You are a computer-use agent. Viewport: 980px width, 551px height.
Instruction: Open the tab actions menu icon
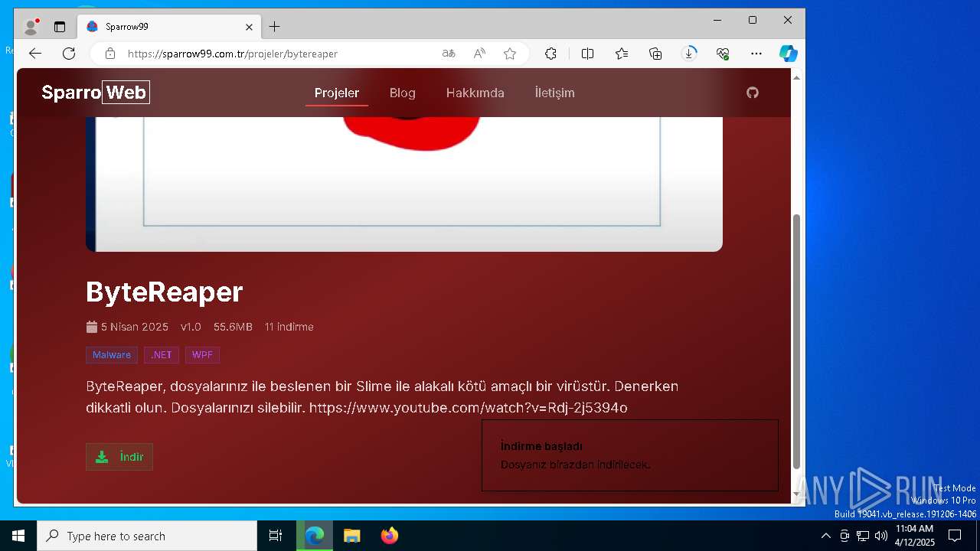(60, 27)
